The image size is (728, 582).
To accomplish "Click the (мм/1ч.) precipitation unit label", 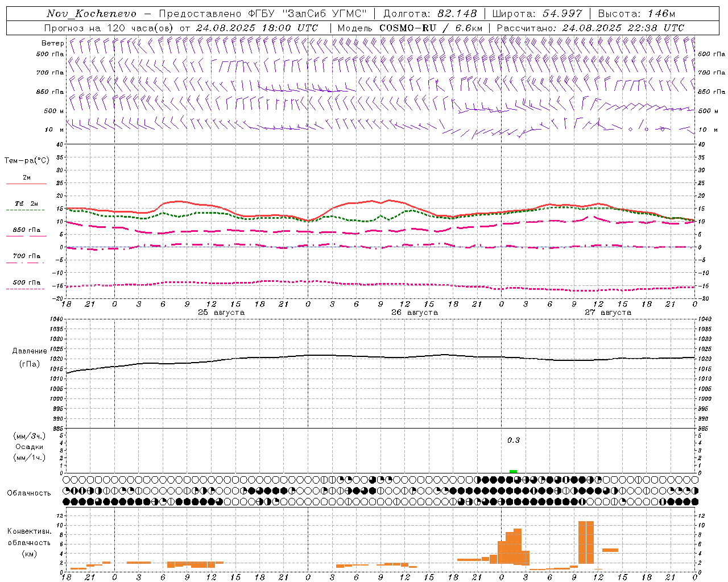I will (30, 458).
